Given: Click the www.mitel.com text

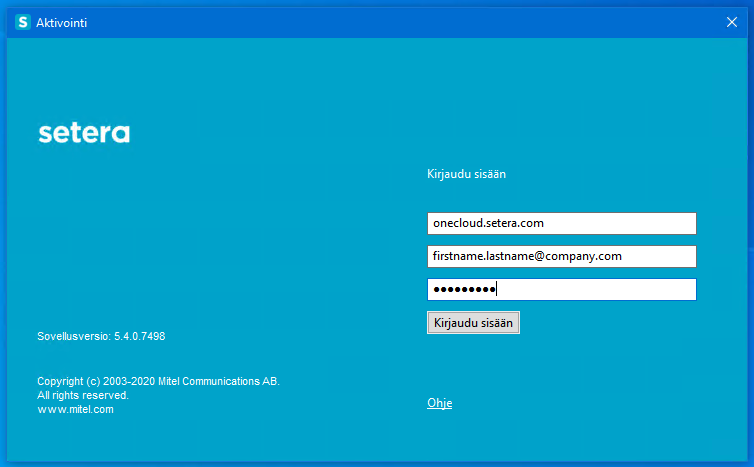Looking at the screenshot, I should pyautogui.click(x=75, y=409).
